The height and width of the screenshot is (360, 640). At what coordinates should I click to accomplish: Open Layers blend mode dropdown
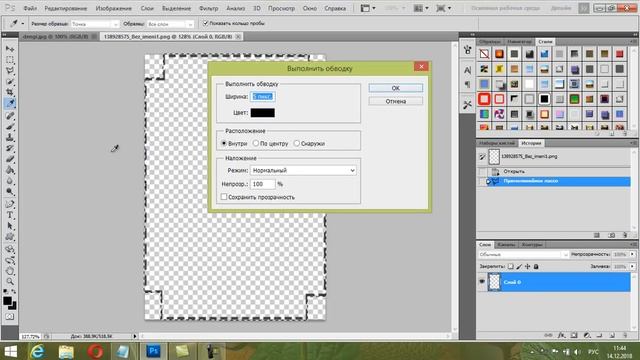click(523, 254)
